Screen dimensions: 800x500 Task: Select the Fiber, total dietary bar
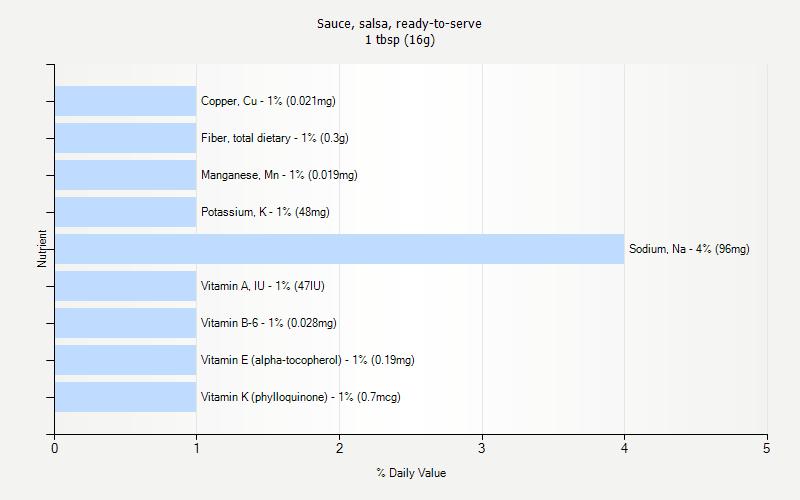(125, 138)
